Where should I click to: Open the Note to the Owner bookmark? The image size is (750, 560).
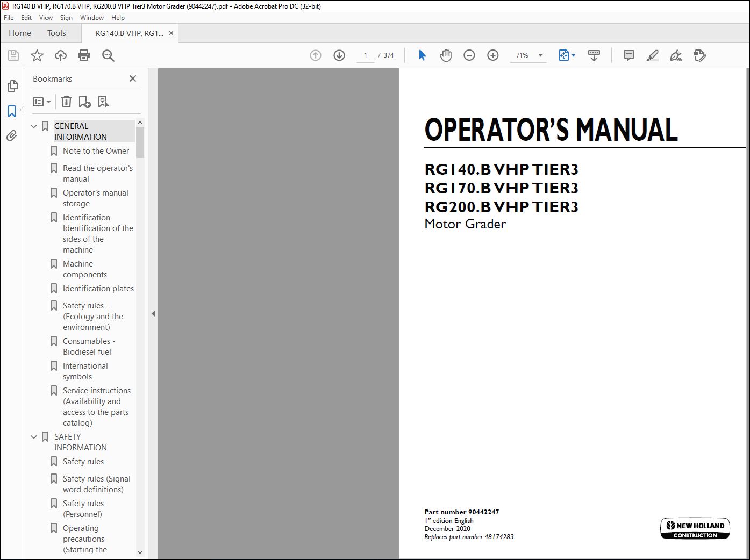[96, 151]
